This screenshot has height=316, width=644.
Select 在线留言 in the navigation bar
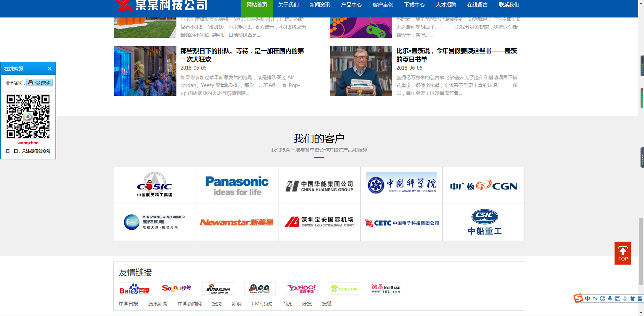coord(478,5)
